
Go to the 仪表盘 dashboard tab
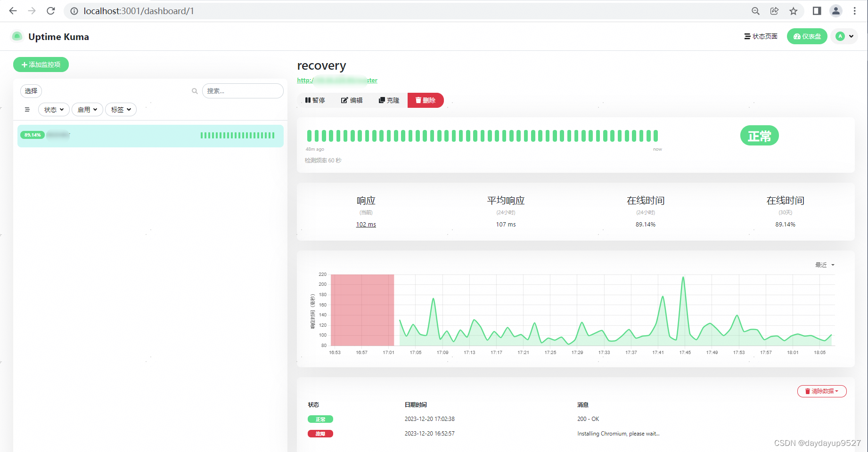(x=807, y=36)
